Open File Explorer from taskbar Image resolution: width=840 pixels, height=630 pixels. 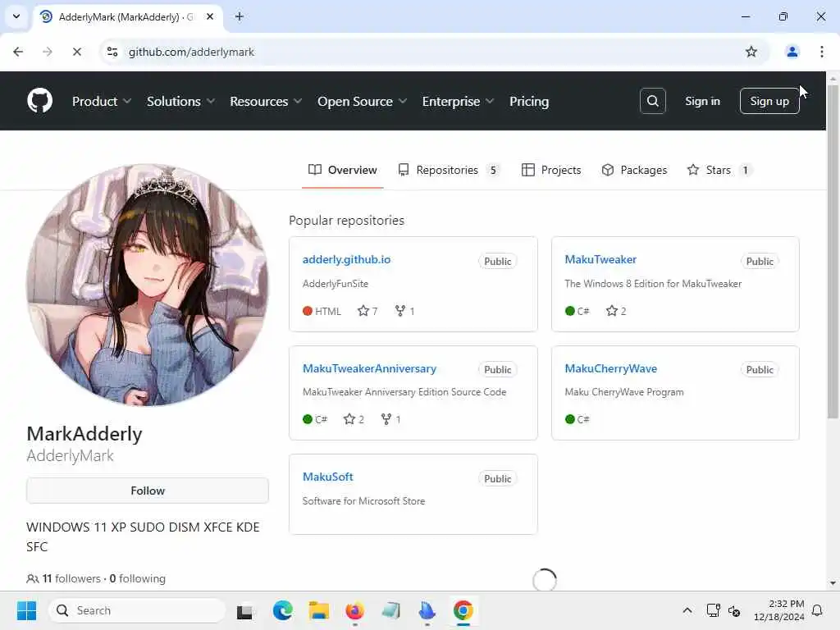click(x=319, y=610)
